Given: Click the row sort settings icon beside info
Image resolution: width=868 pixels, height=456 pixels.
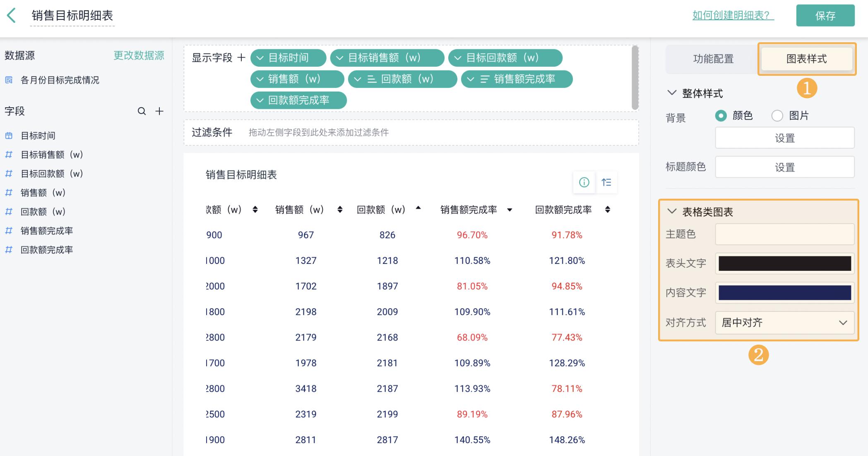Looking at the screenshot, I should 607,182.
